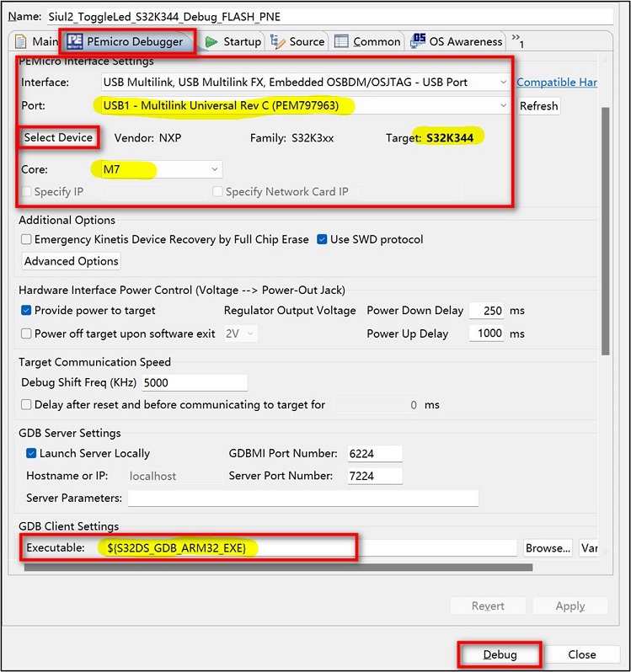The height and width of the screenshot is (672, 631).
Task: Click the Common tab table icon
Action: tap(341, 41)
